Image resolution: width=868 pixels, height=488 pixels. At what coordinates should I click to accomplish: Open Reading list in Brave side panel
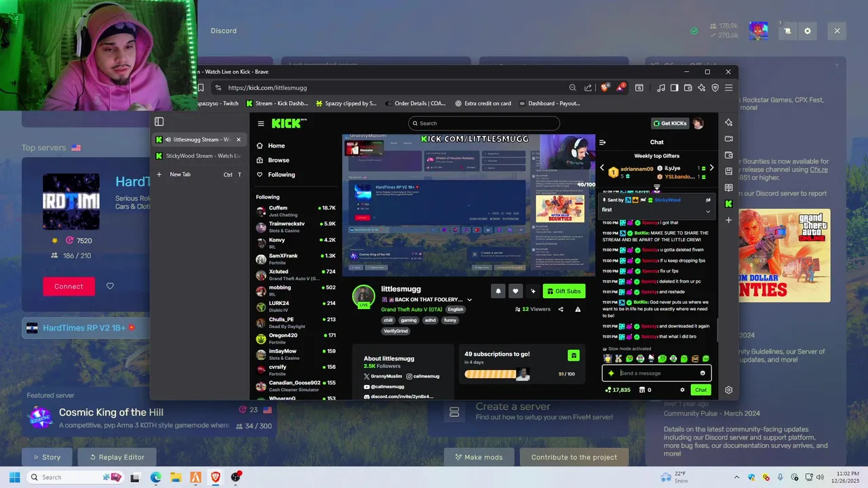pos(728,188)
